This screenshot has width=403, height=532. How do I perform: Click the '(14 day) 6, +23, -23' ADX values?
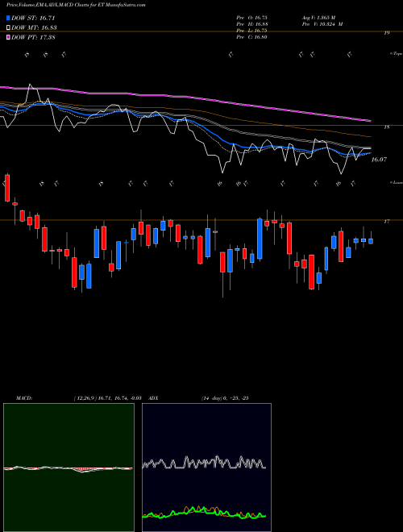coord(225,398)
